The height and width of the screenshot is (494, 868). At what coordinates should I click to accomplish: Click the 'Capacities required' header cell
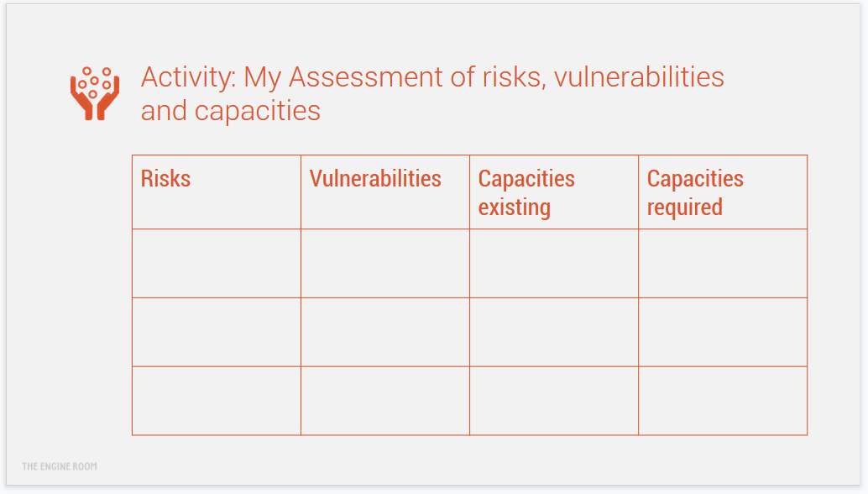695,192
